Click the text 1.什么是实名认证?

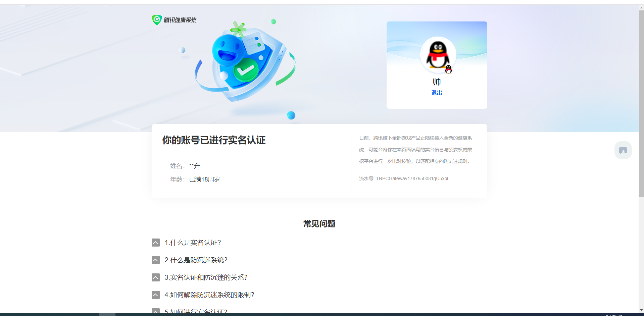(193, 243)
